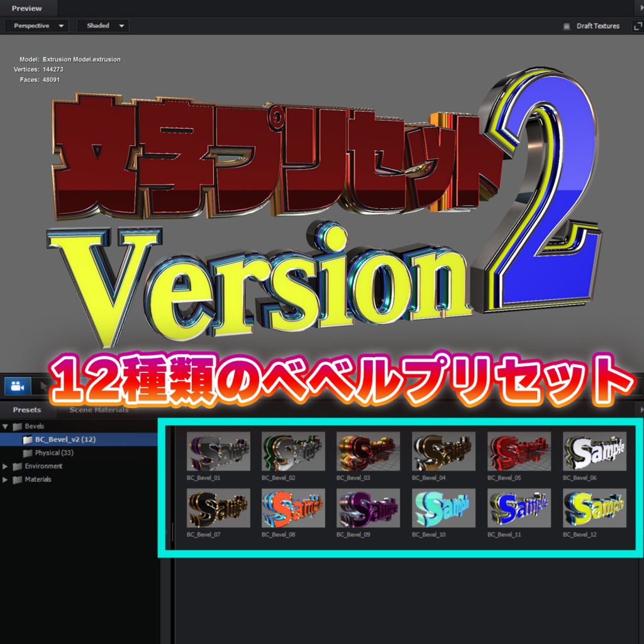The width and height of the screenshot is (644, 644).
Task: Click the folder icon beside Bevels
Action: click(17, 426)
